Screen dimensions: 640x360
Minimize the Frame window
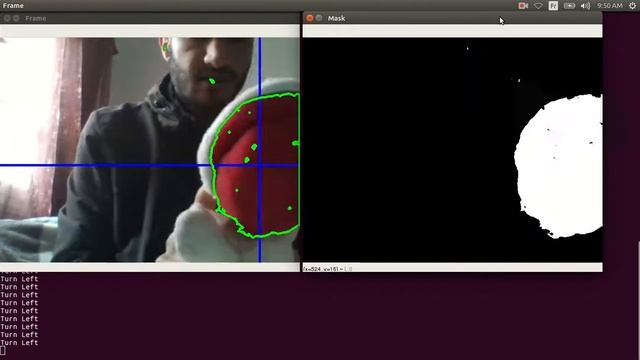pyautogui.click(x=16, y=18)
